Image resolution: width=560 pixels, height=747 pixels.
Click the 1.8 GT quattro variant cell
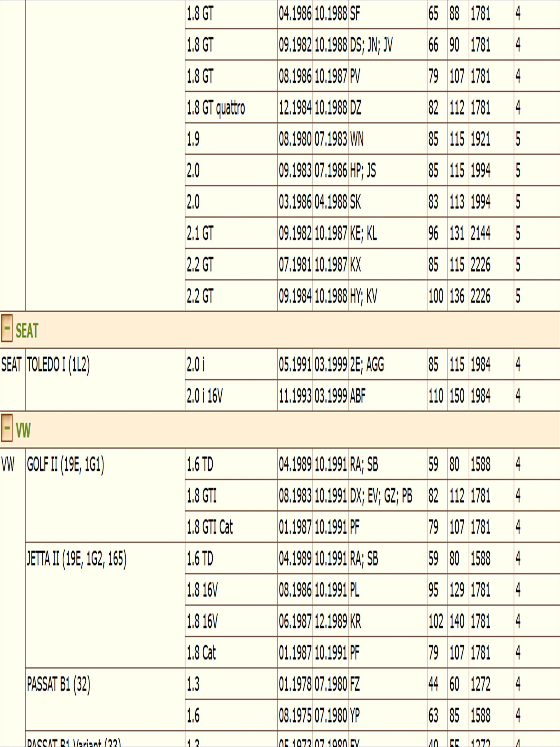[231, 107]
